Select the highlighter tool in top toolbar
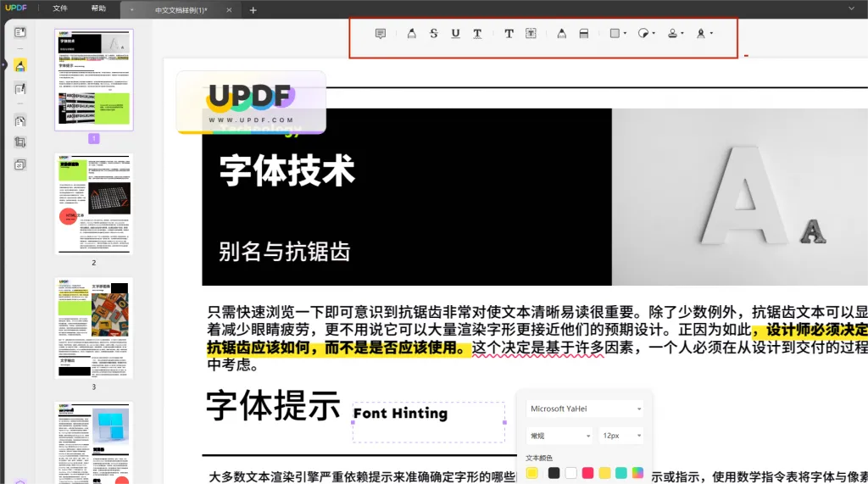 click(x=411, y=34)
